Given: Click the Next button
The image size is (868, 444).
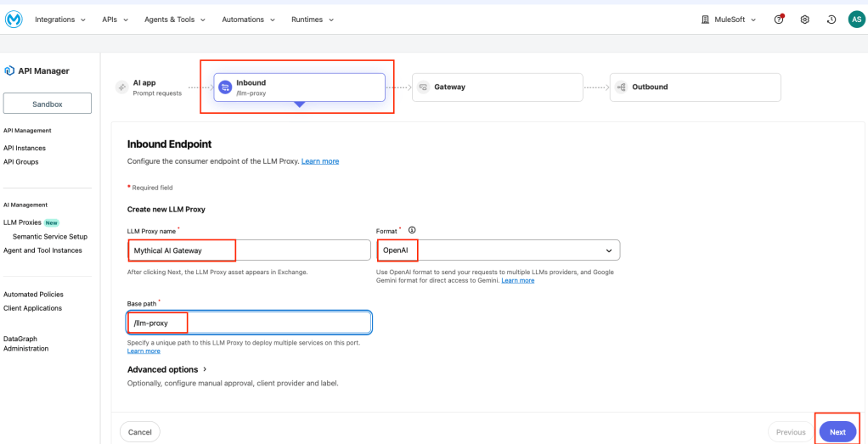Looking at the screenshot, I should pos(837,432).
